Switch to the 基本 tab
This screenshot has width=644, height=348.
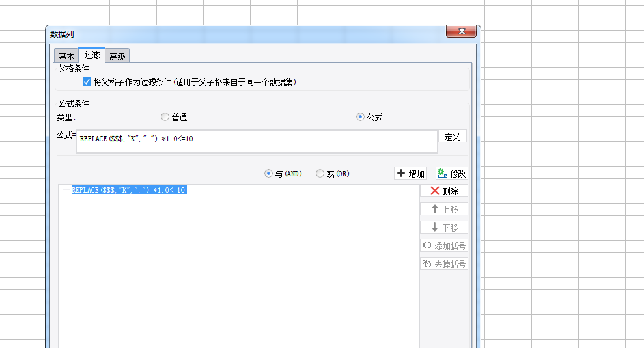66,56
